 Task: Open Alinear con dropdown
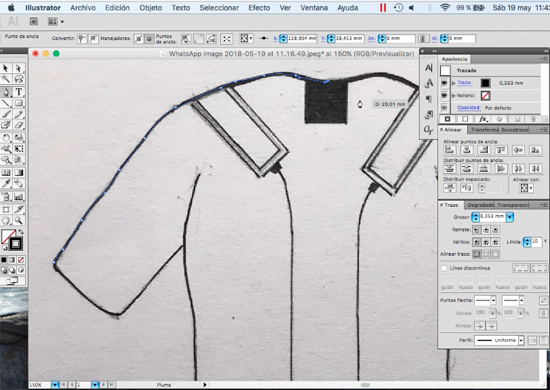pos(526,188)
